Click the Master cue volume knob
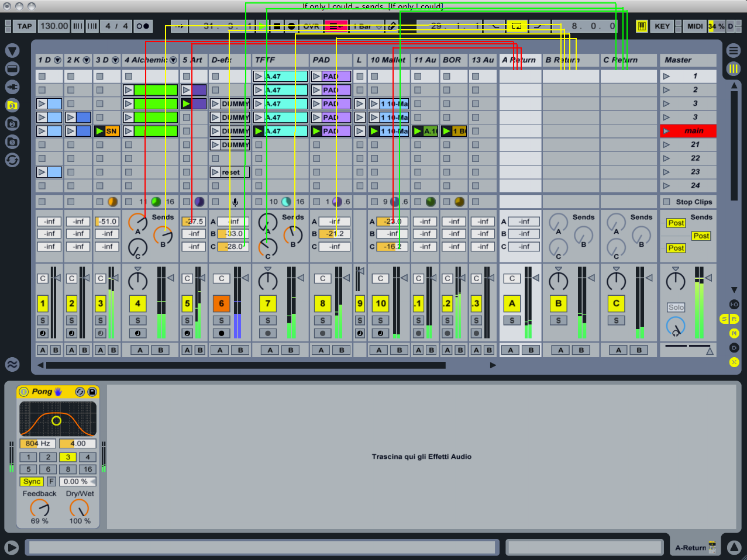This screenshot has width=747, height=560. [x=676, y=326]
